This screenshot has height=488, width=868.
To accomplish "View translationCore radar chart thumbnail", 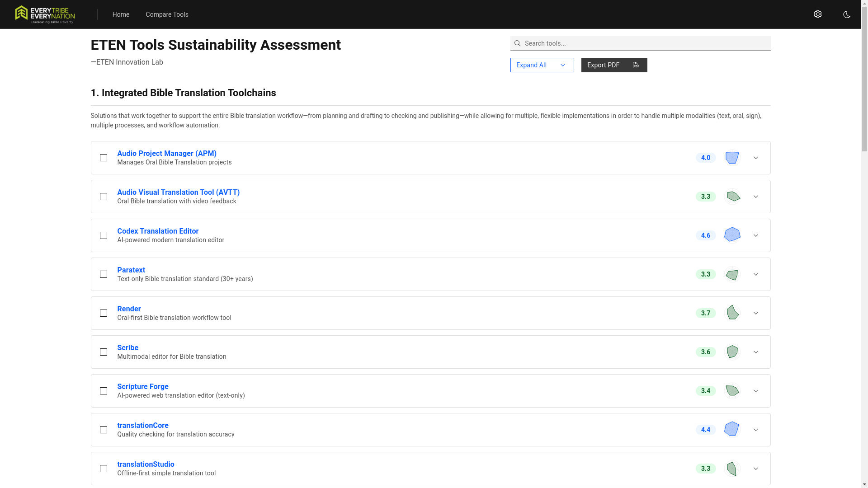I will [732, 430].
